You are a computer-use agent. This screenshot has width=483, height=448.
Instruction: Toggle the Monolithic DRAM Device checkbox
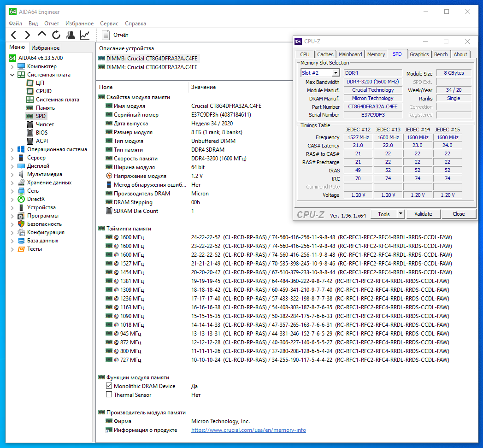(109, 386)
